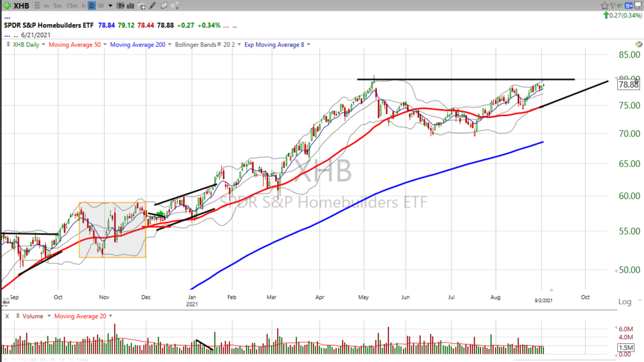Viewport: 644px width, 362px height.
Task: Click the add indicator icon
Action: coord(142,6)
